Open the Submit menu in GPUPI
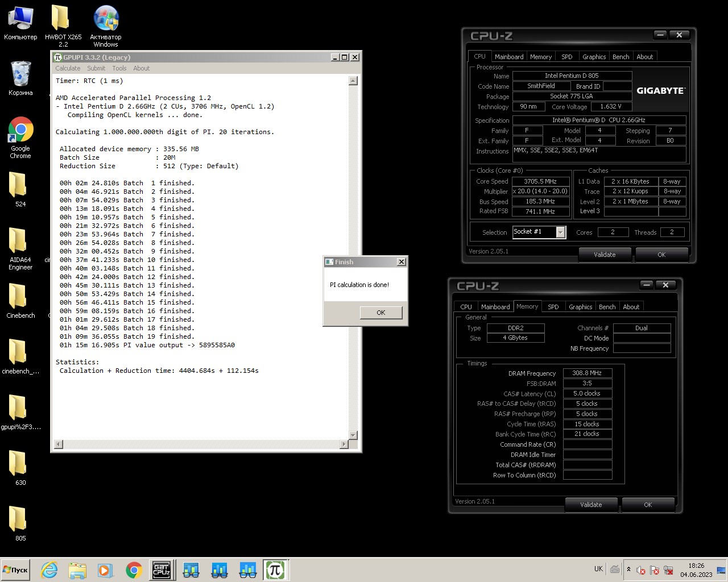Viewport: 728px width, 582px height. [96, 68]
